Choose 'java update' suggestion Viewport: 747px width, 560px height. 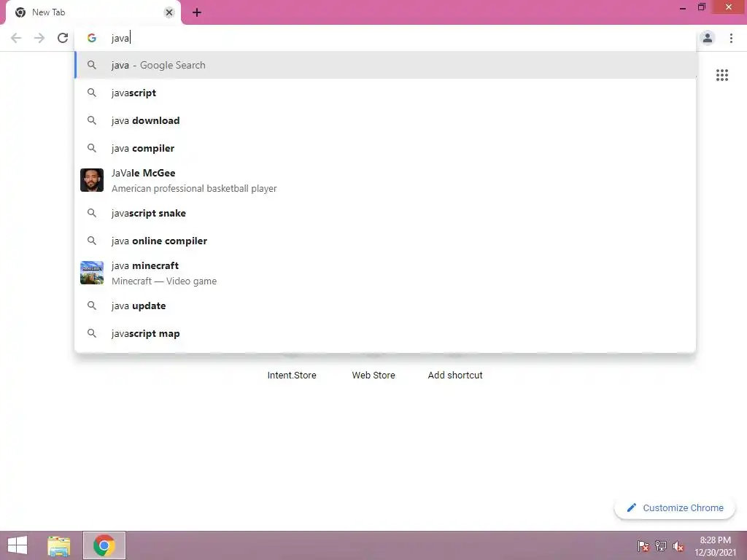coord(385,306)
